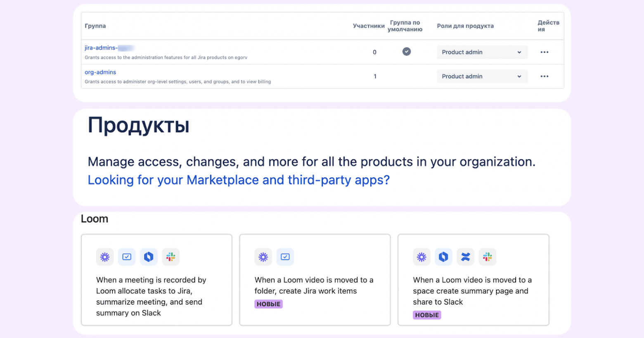Expand the Product admin role selector for org-admins
The image size is (644, 338).
(x=482, y=76)
